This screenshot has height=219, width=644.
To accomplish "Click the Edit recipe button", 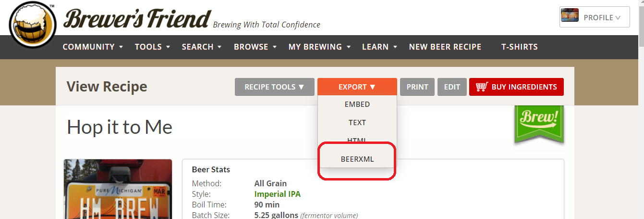I will point(452,87).
